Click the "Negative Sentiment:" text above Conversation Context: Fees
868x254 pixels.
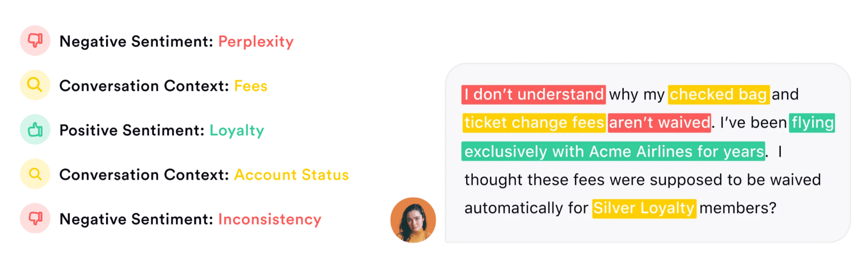click(x=136, y=42)
